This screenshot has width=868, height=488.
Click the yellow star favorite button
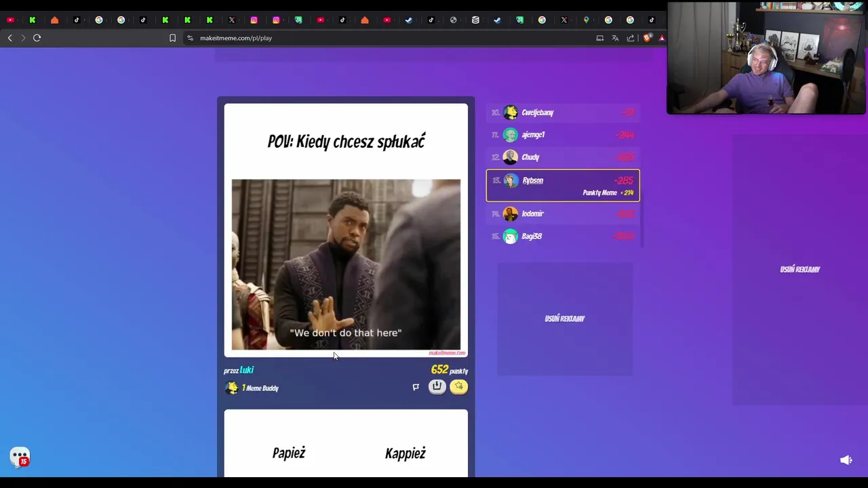[458, 386]
